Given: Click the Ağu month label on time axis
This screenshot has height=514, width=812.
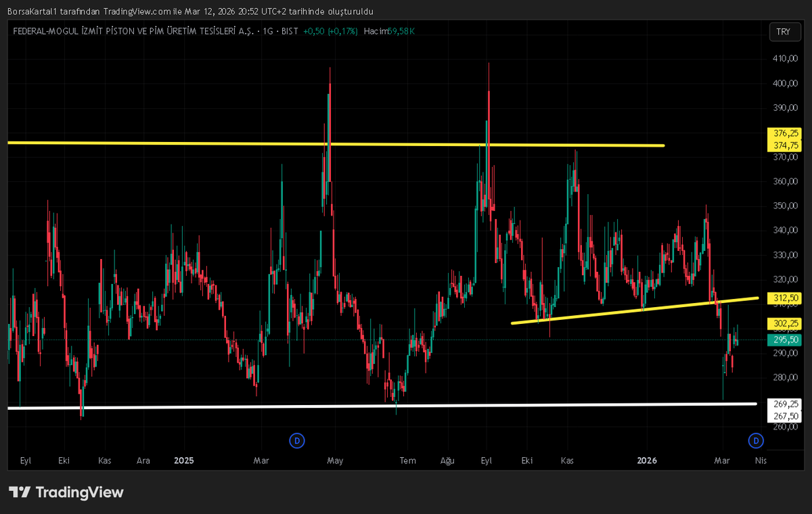Looking at the screenshot, I should pyautogui.click(x=447, y=461).
